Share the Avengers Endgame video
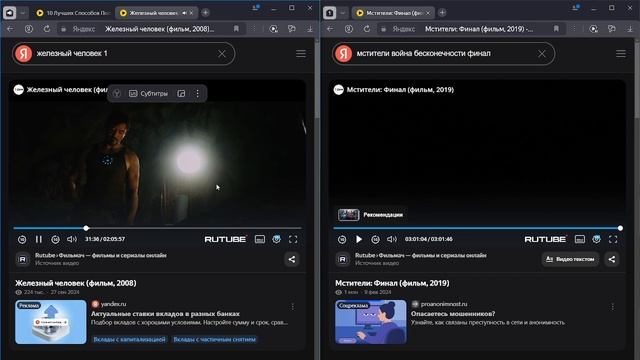 tap(612, 259)
